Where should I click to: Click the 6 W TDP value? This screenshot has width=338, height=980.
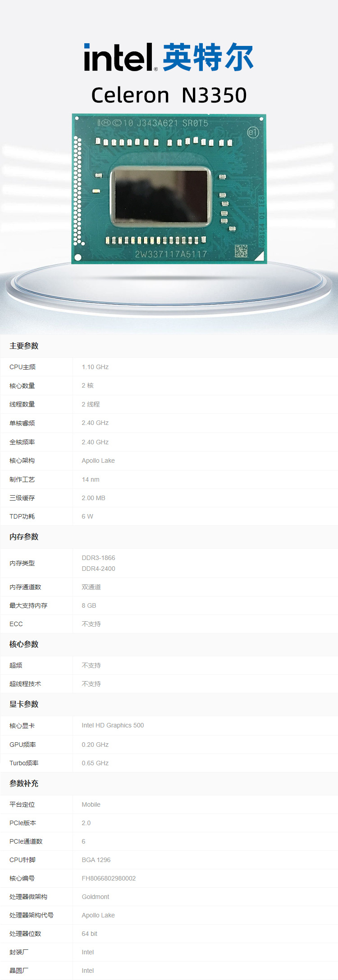pyautogui.click(x=87, y=516)
